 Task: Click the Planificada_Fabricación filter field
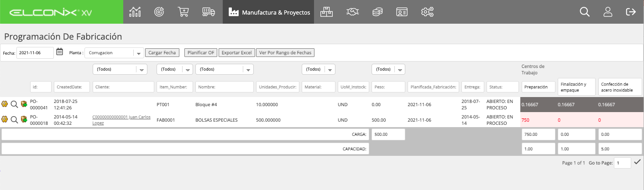[x=434, y=87]
